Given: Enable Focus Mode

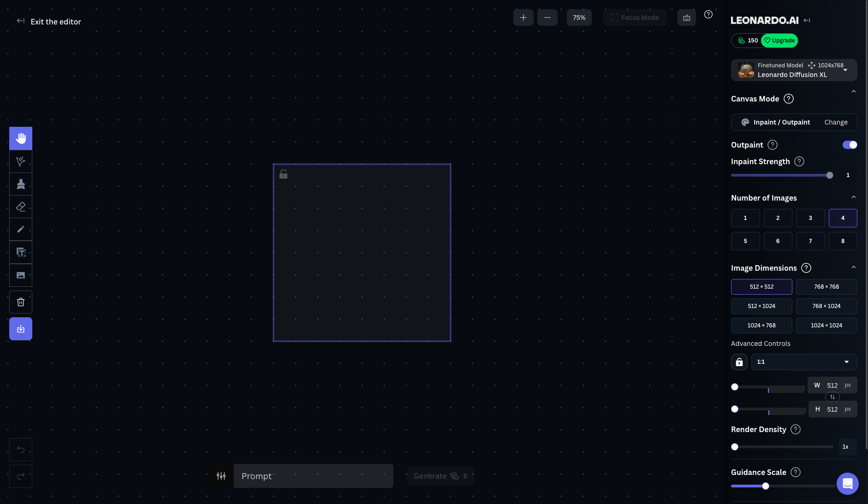Looking at the screenshot, I should click(635, 18).
